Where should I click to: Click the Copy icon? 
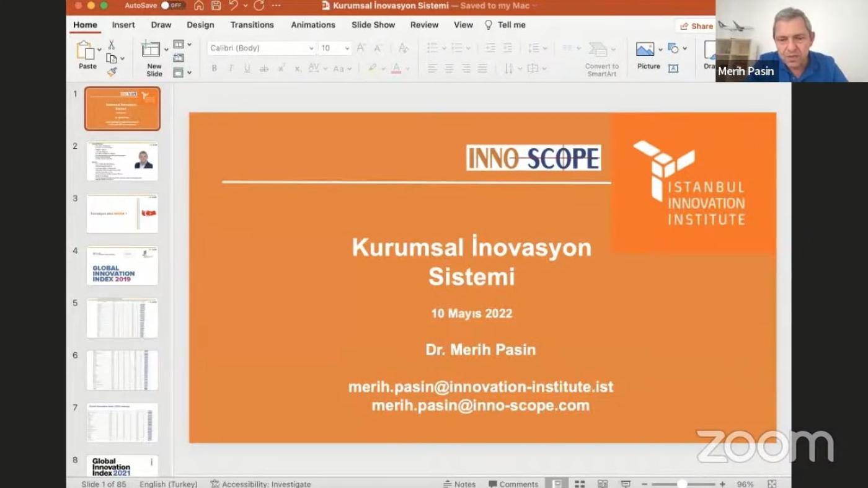click(112, 58)
